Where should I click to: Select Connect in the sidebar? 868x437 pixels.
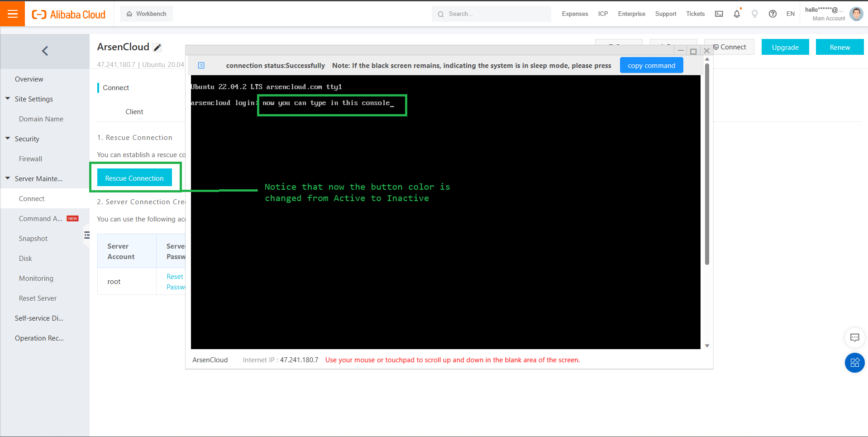click(31, 199)
